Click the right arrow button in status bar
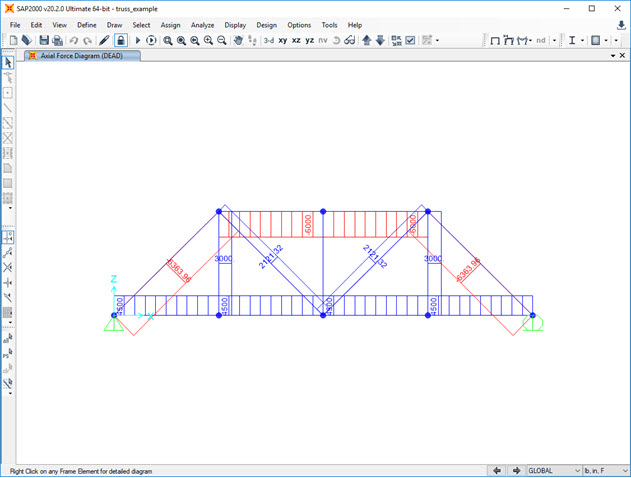 (517, 470)
